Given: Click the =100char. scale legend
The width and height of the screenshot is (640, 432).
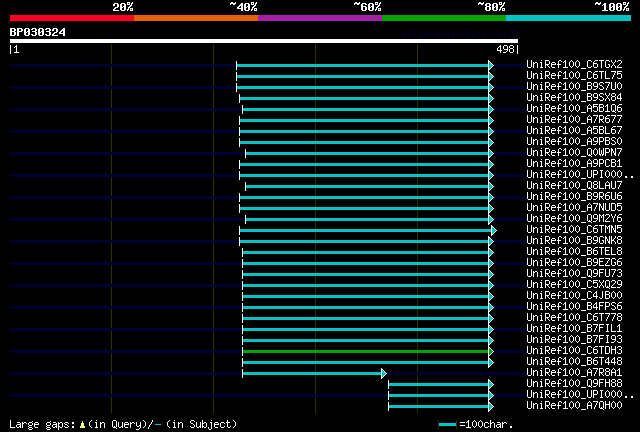Looking at the screenshot, I should point(476,424).
